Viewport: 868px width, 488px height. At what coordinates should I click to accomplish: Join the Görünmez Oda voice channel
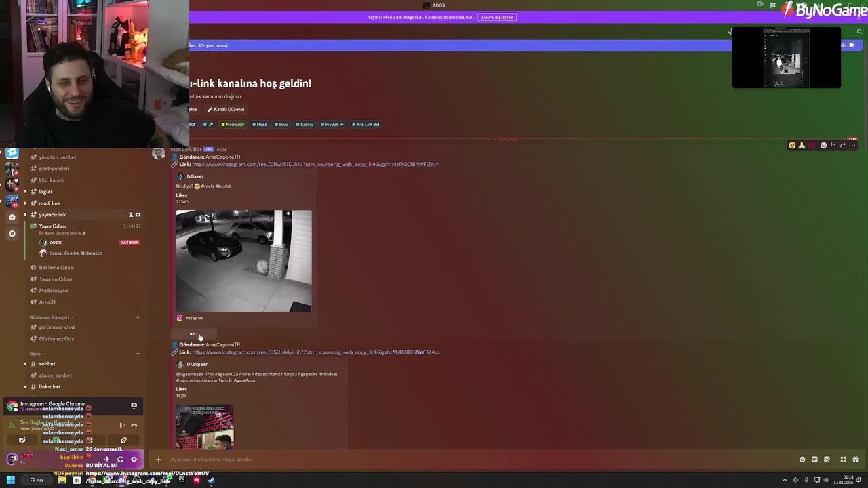click(x=56, y=338)
